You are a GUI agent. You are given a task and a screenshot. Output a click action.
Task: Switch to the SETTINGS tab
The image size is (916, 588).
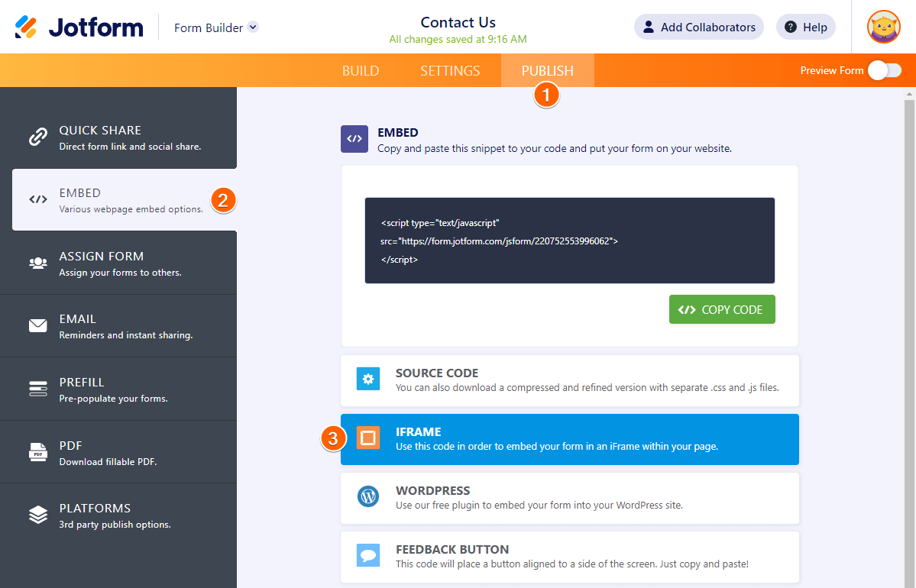pos(450,71)
